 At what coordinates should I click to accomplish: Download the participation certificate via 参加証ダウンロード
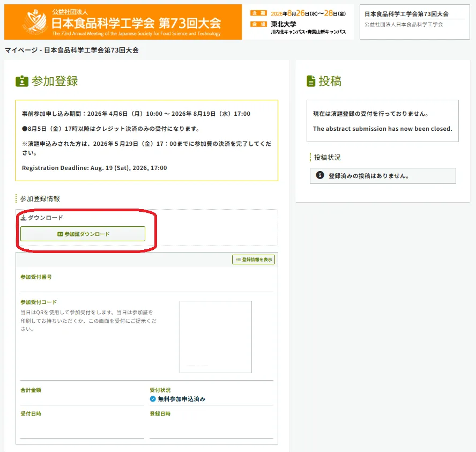coord(83,234)
